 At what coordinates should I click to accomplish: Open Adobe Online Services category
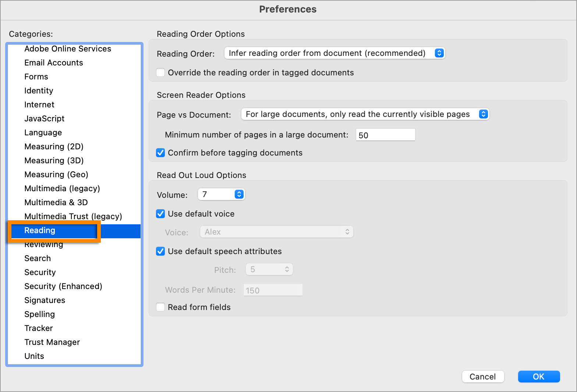(x=68, y=49)
